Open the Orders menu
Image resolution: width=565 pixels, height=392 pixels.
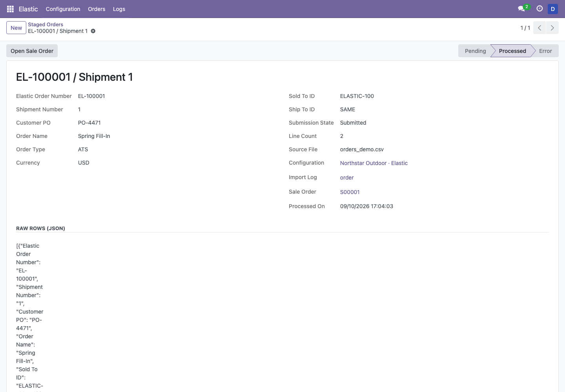(97, 9)
